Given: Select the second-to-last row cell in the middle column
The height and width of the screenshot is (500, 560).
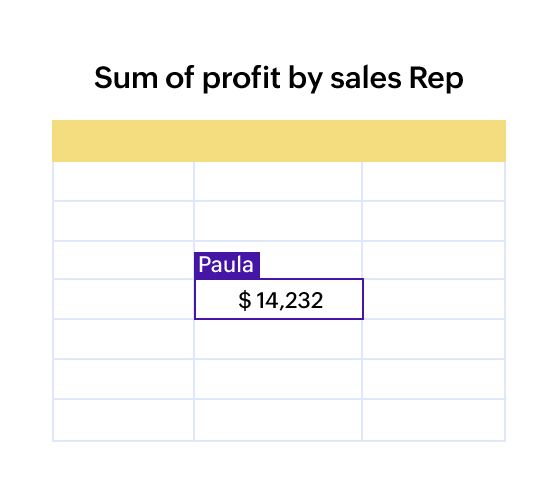Looking at the screenshot, I should [x=278, y=379].
